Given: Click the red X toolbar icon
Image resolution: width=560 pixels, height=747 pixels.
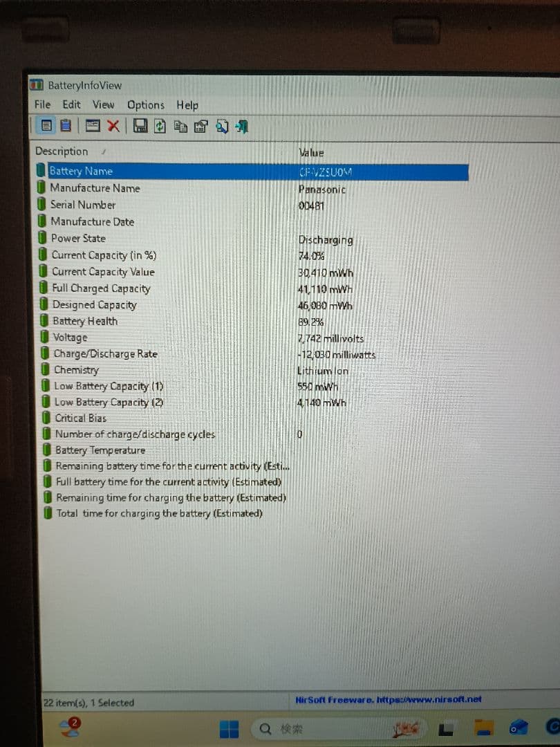Looking at the screenshot, I should [x=112, y=126].
